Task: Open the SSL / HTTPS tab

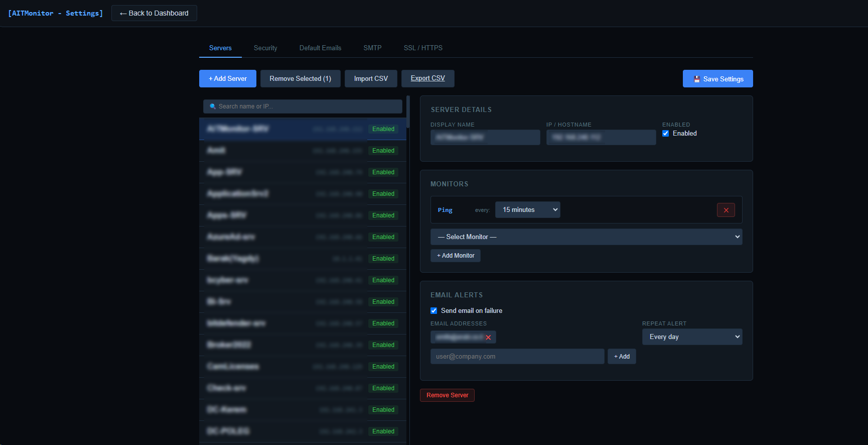Action: coord(423,48)
